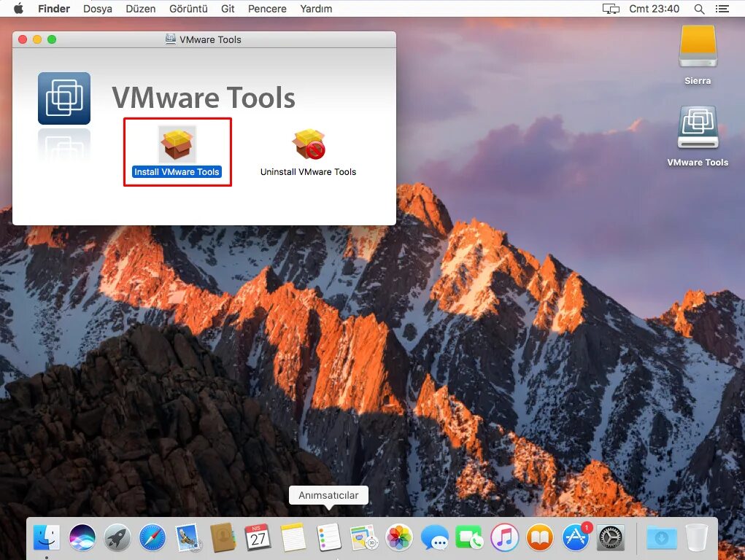The width and height of the screenshot is (745, 560).
Task: Open the Yardım menu
Action: (315, 9)
